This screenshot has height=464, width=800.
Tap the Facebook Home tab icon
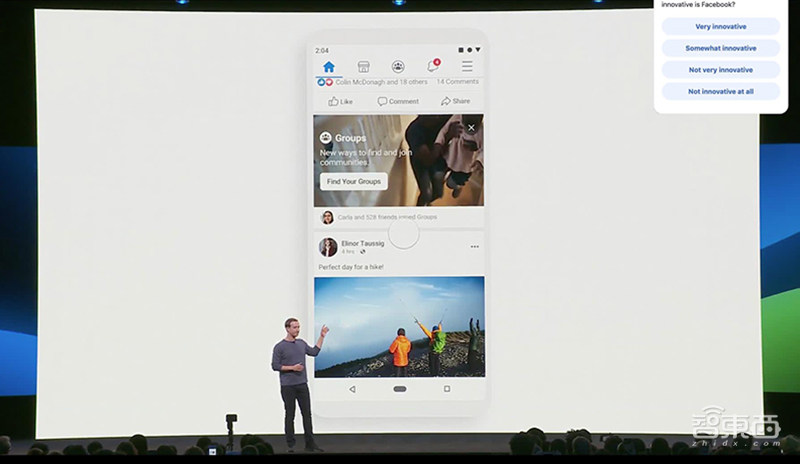point(328,67)
